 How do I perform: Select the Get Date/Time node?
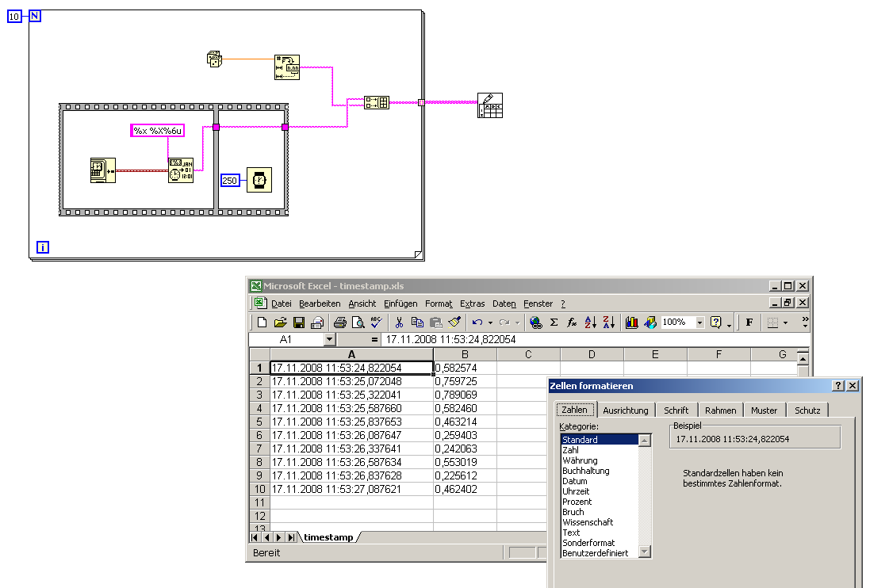click(x=102, y=170)
